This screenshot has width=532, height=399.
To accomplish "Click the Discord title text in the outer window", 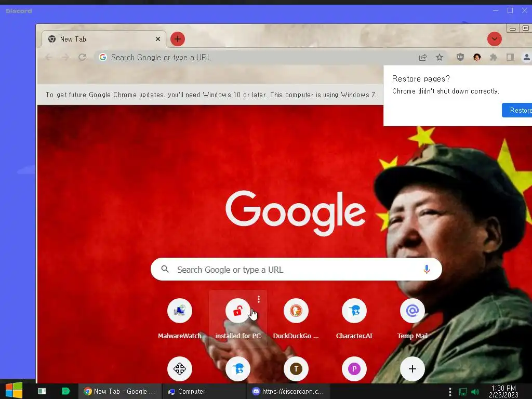I will click(x=19, y=11).
